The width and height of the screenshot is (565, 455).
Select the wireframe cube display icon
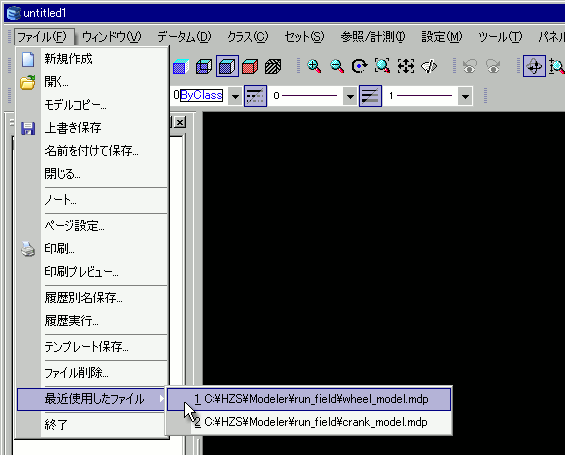pos(204,66)
